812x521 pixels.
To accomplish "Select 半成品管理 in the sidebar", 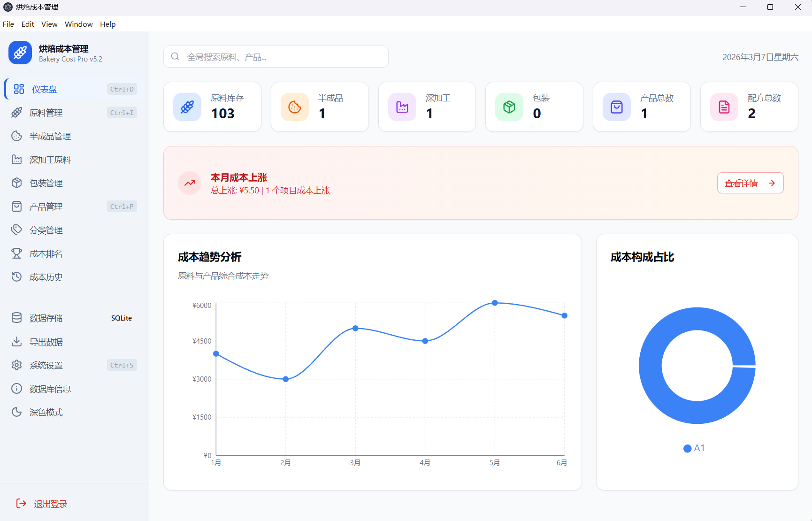I will click(50, 136).
